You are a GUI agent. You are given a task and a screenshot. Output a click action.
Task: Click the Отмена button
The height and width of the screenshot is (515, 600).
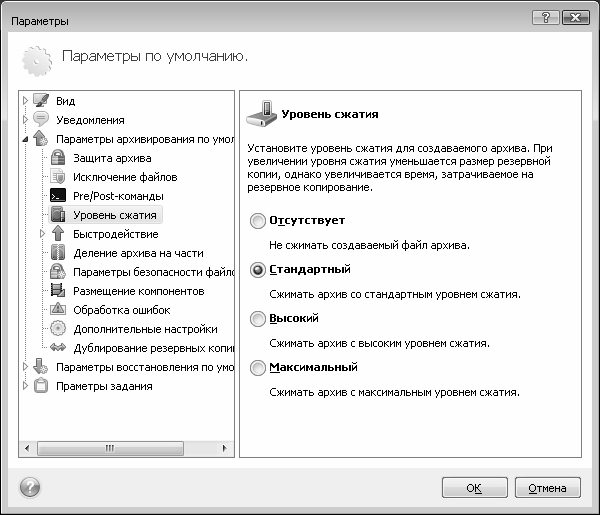548,488
